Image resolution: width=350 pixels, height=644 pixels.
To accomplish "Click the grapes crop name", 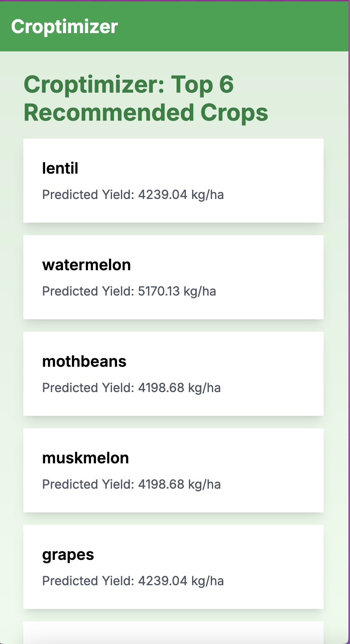I will point(68,554).
